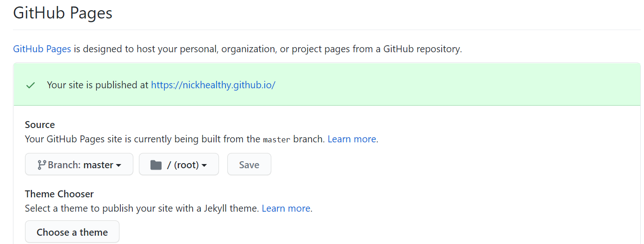Open the GitHub Pages documentation link
644x244 pixels.
(42, 49)
